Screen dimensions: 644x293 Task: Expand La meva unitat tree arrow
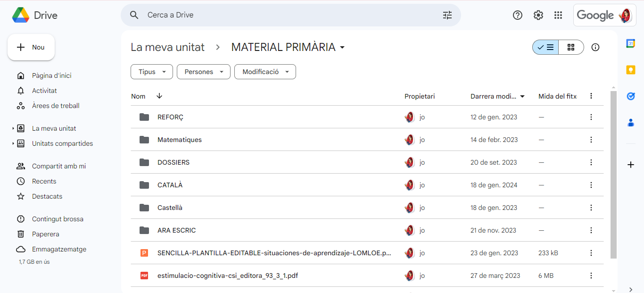(x=13, y=128)
